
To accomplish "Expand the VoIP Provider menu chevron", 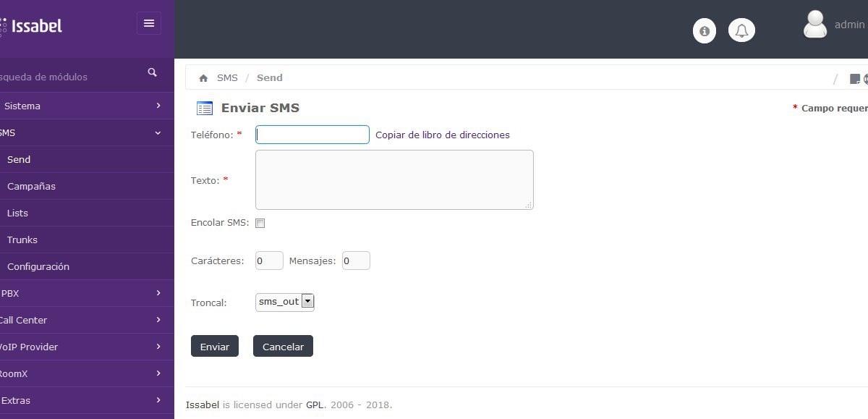I will coord(158,347).
